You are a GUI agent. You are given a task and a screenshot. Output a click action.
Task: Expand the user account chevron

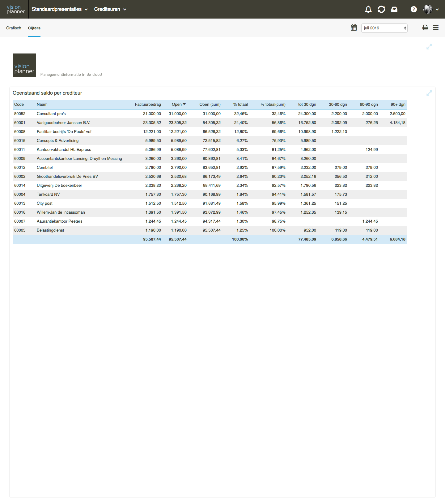click(x=437, y=10)
